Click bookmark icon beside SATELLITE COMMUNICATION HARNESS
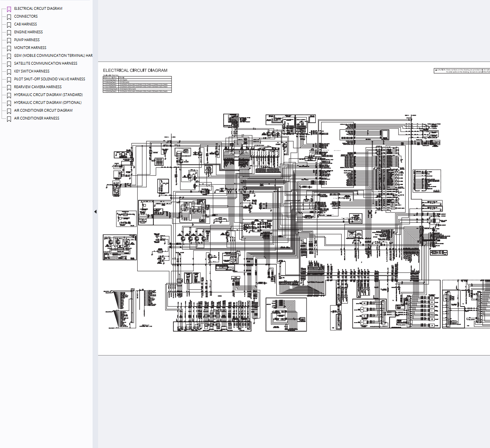 point(9,64)
